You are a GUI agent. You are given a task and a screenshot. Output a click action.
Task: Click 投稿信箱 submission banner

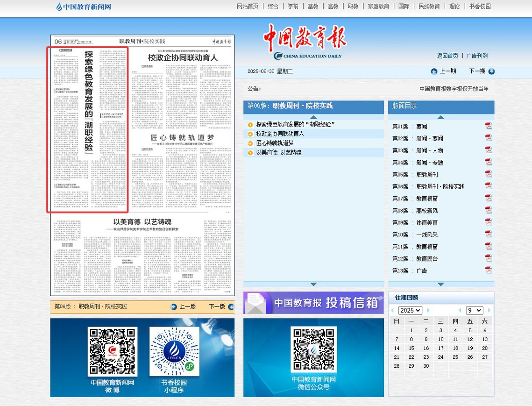pos(313,303)
